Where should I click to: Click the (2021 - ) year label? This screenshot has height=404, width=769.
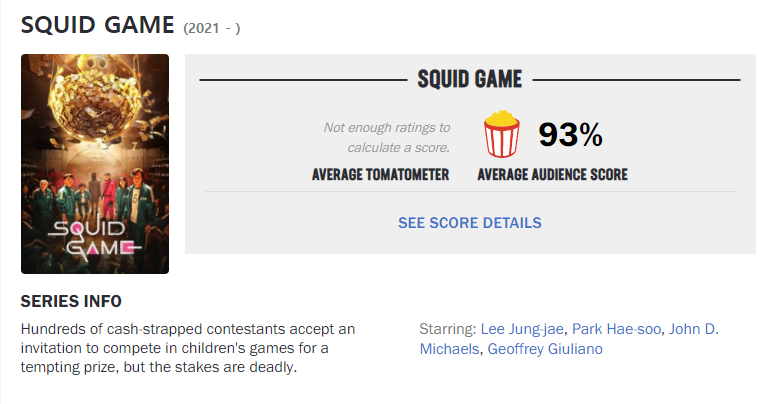tap(212, 28)
